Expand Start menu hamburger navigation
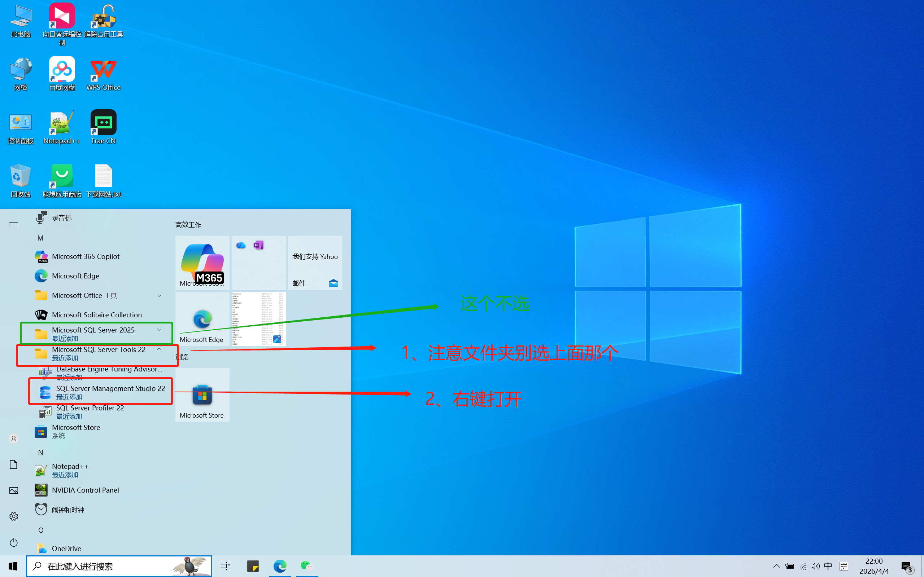Image resolution: width=924 pixels, height=577 pixels. [14, 224]
